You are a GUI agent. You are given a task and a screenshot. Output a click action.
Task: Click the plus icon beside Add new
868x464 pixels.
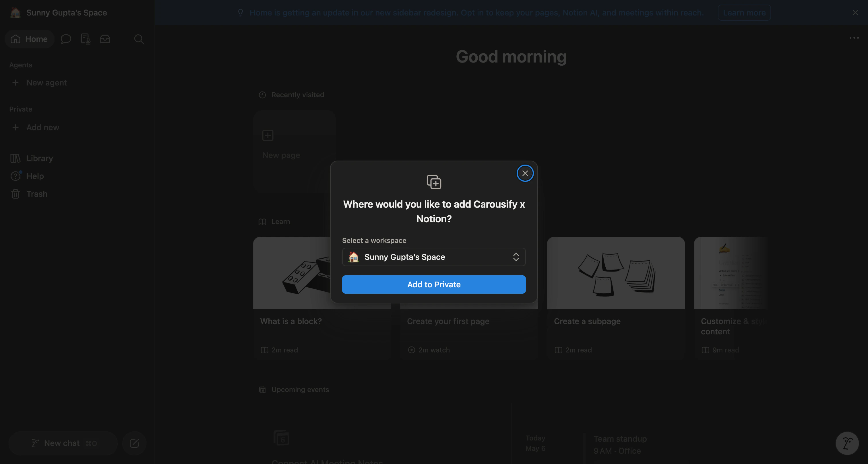[15, 127]
